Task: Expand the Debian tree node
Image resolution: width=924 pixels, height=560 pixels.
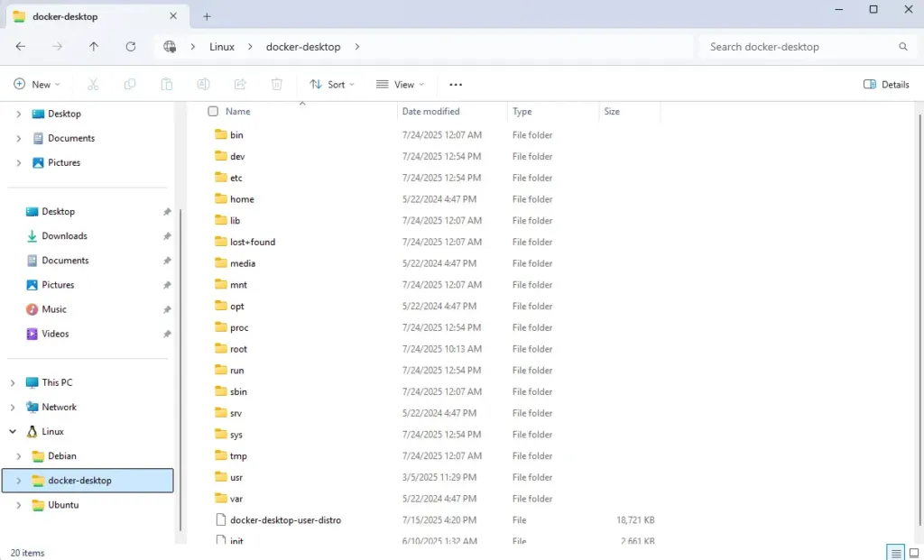Action: pos(18,455)
